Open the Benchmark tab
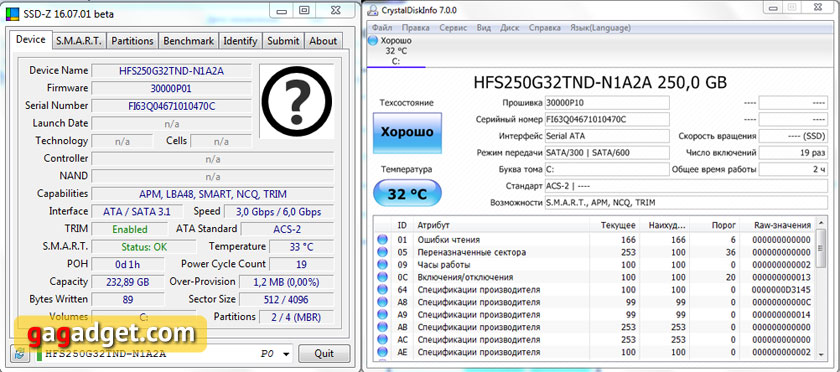The image size is (840, 372). tap(189, 41)
